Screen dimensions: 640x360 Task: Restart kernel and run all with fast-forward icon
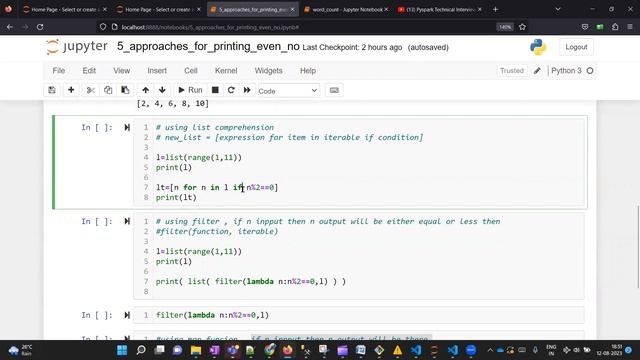(247, 90)
